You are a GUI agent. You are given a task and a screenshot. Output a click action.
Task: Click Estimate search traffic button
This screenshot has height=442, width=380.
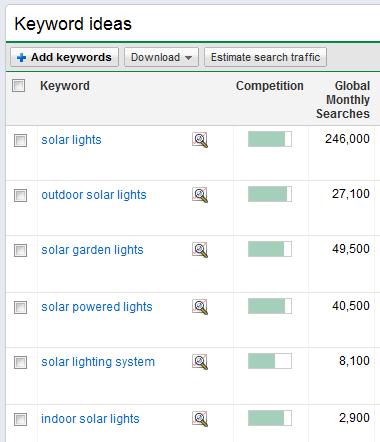[x=265, y=57]
